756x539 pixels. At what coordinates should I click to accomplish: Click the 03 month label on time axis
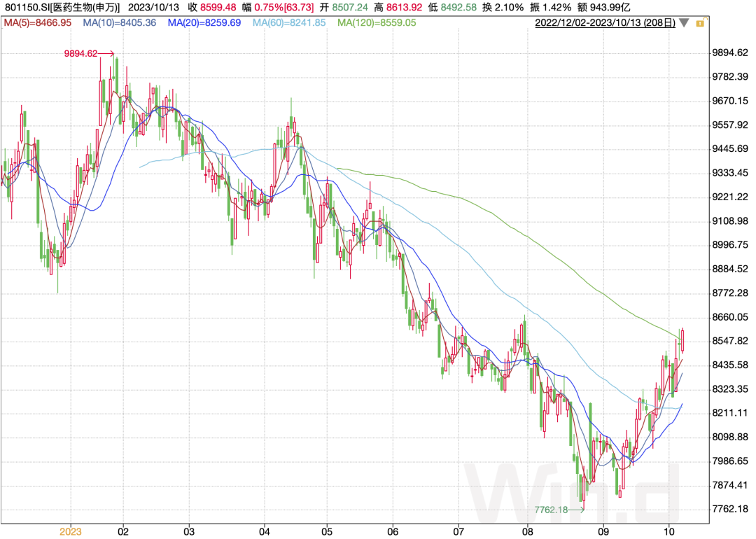[189, 532]
